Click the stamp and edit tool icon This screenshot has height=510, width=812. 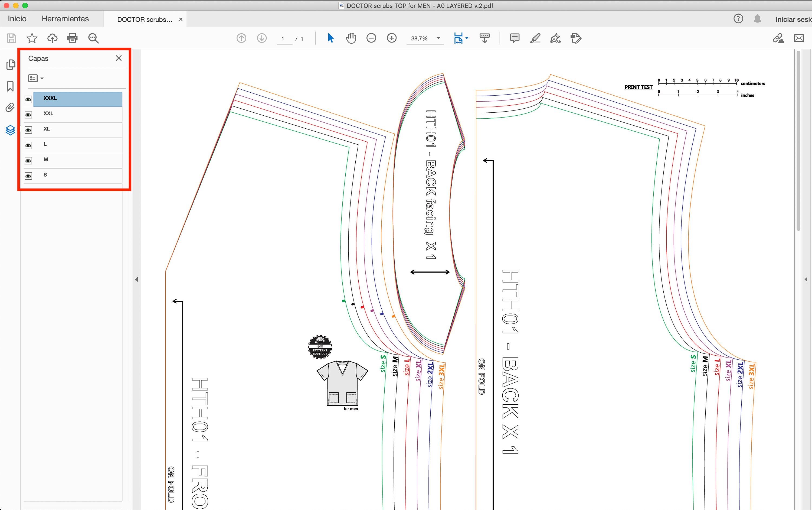[x=576, y=38]
